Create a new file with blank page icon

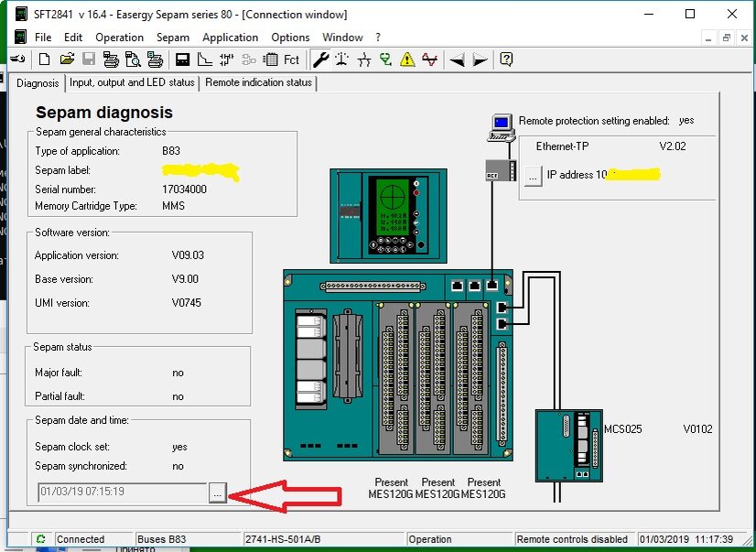[x=44, y=60]
